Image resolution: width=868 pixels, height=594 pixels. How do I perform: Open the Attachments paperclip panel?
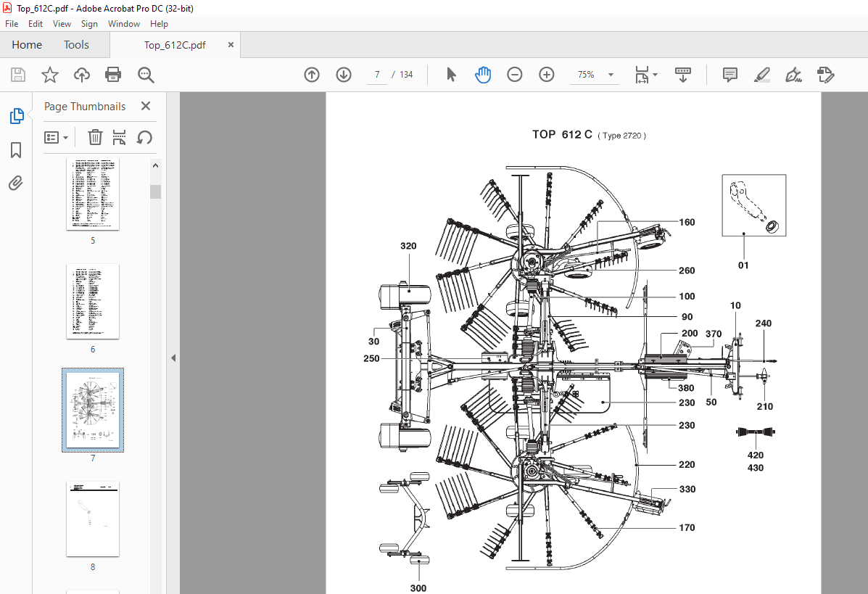(16, 183)
